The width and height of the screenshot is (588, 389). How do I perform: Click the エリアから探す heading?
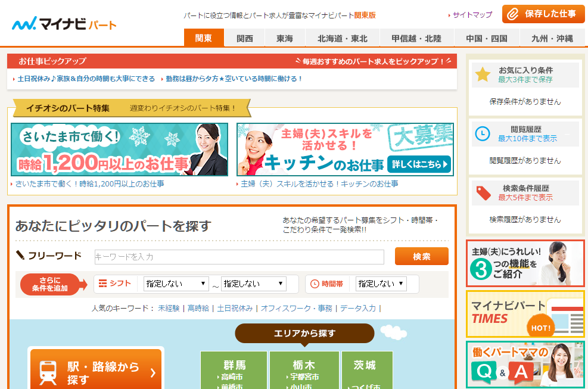click(304, 333)
